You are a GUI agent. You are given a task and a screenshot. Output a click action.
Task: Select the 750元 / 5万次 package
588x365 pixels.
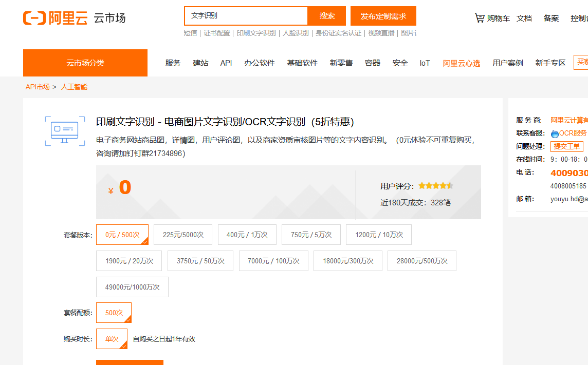[x=311, y=235]
